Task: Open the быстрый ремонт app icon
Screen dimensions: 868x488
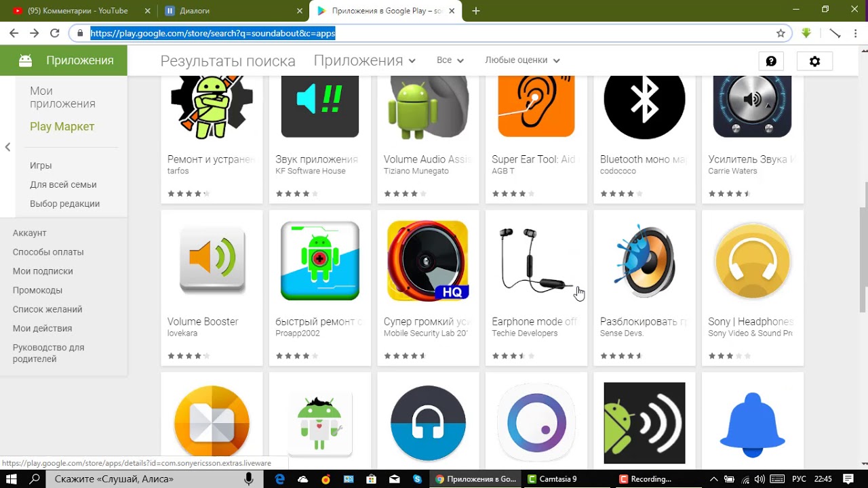Action: 319,261
